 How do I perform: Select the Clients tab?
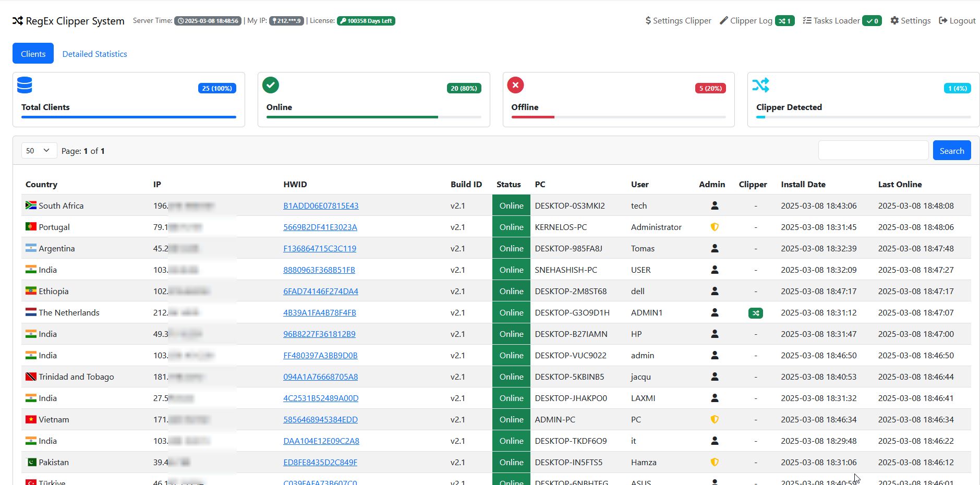[33, 54]
